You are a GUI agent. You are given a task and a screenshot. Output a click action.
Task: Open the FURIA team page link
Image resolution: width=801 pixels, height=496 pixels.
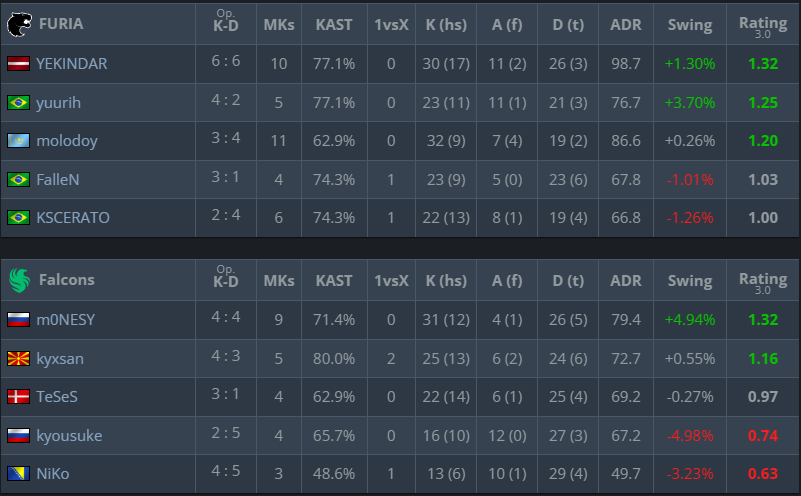coord(60,24)
